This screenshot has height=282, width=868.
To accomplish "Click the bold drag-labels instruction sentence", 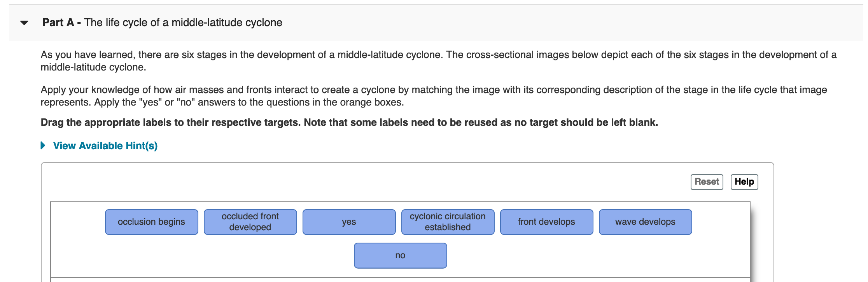I will [349, 123].
